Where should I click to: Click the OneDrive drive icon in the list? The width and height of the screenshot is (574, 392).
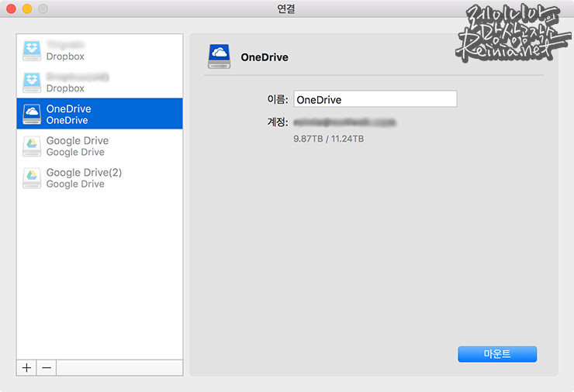(32, 114)
